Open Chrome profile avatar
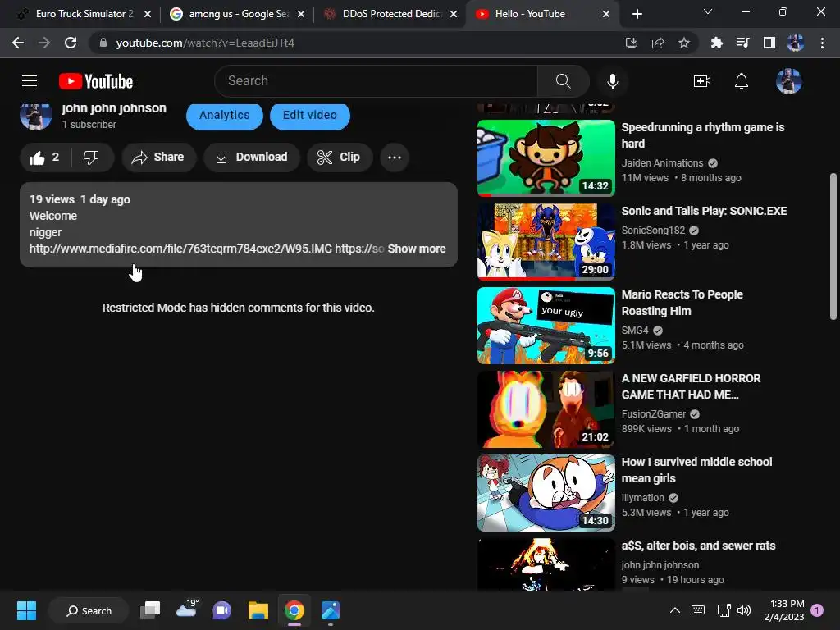 [796, 43]
